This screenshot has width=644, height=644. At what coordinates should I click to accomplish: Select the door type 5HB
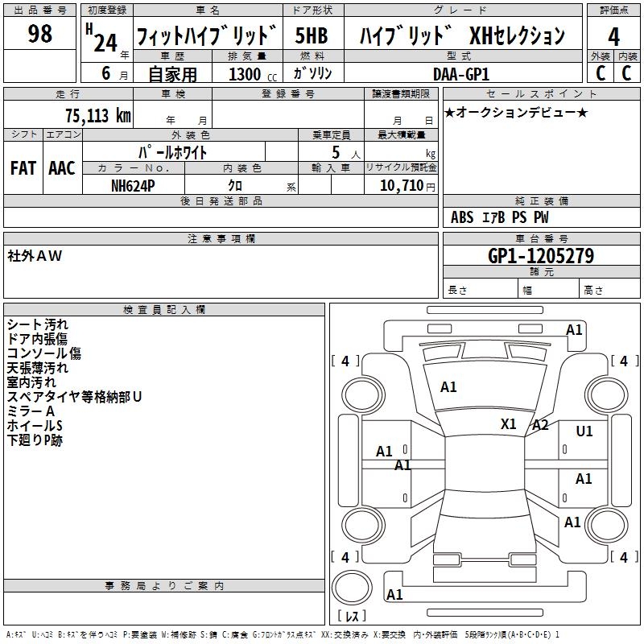coord(312,35)
